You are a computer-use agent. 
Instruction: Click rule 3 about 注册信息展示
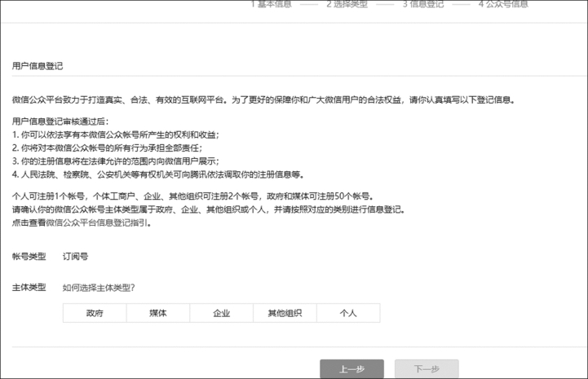pyautogui.click(x=116, y=161)
